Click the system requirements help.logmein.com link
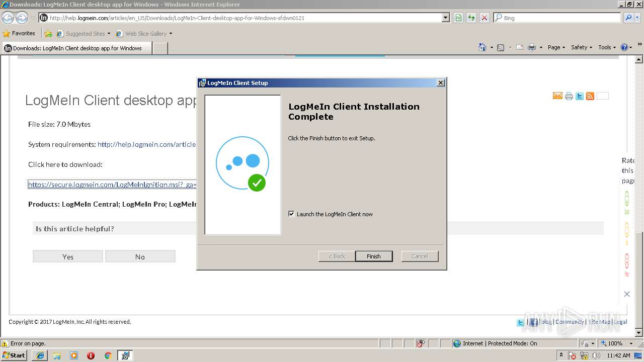This screenshot has width=644, height=362. coord(146,144)
